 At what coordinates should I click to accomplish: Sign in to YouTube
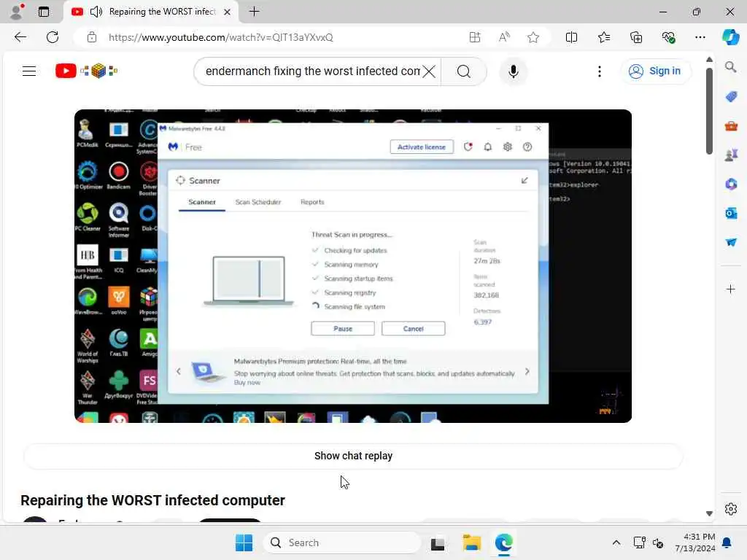[655, 71]
